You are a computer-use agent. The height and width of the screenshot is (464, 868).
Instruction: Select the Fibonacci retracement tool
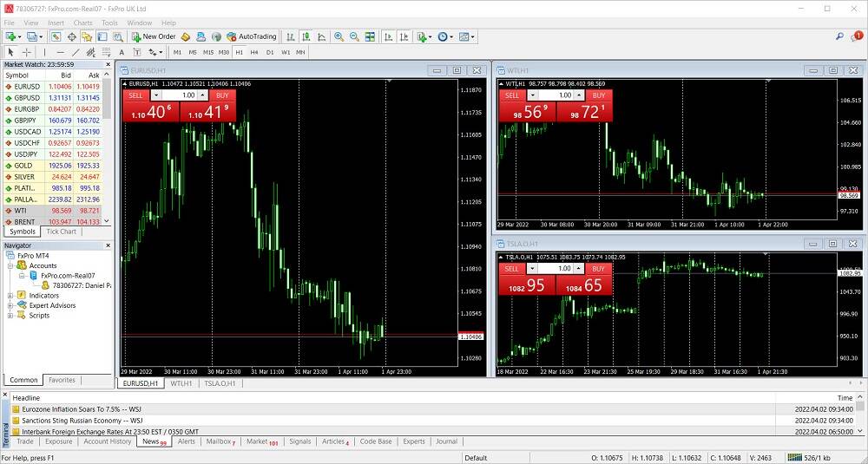106,52
